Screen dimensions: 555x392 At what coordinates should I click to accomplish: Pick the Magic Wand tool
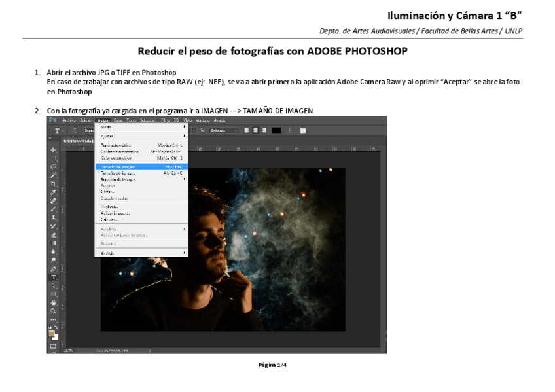click(53, 175)
